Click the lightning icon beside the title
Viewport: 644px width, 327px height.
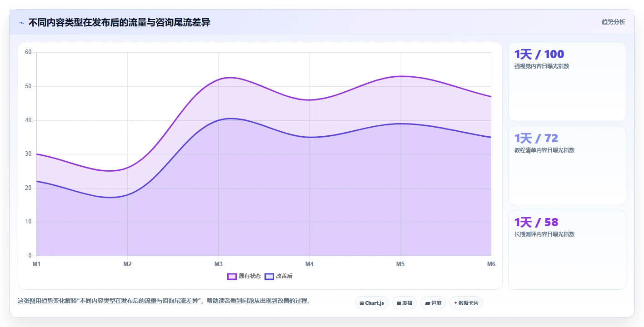[x=21, y=23]
